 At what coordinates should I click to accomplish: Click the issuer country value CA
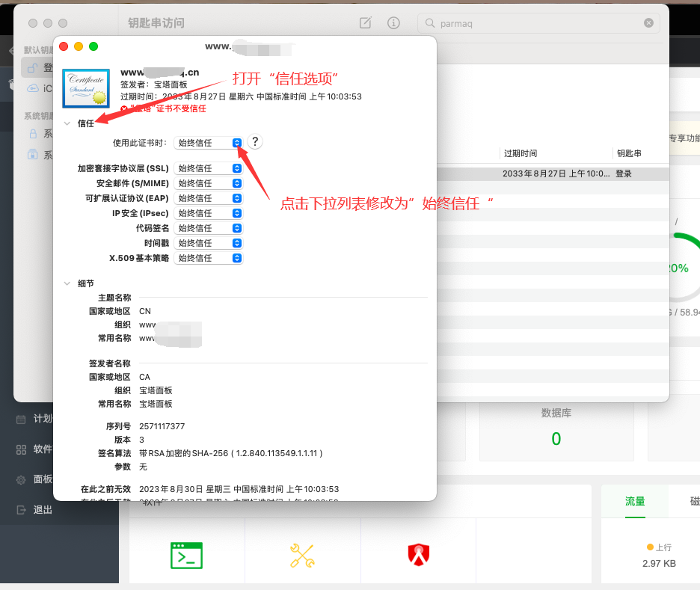[144, 377]
